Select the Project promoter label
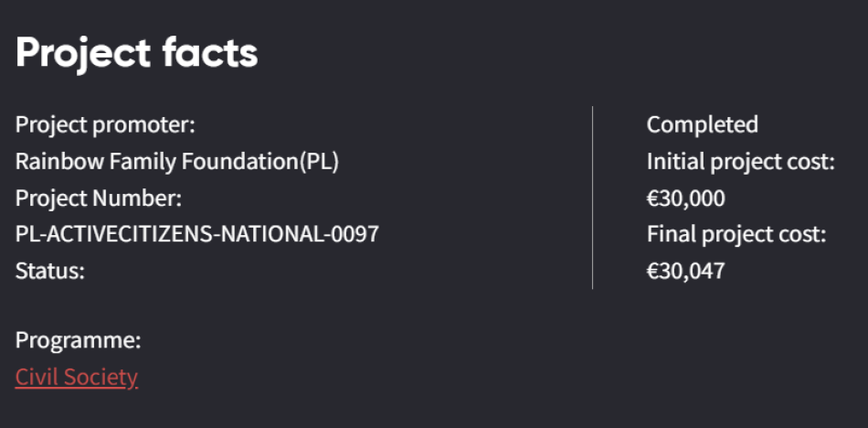868x428 pixels. tap(105, 124)
